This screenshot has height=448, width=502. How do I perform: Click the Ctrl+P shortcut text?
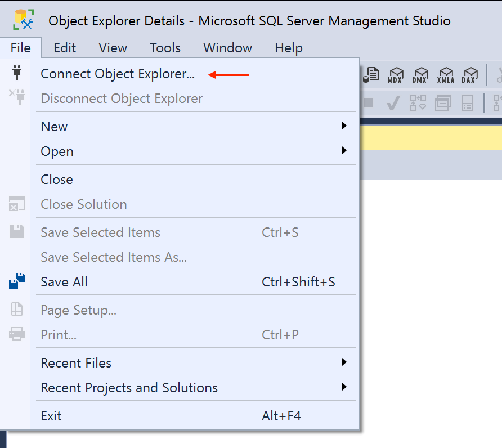(x=280, y=335)
